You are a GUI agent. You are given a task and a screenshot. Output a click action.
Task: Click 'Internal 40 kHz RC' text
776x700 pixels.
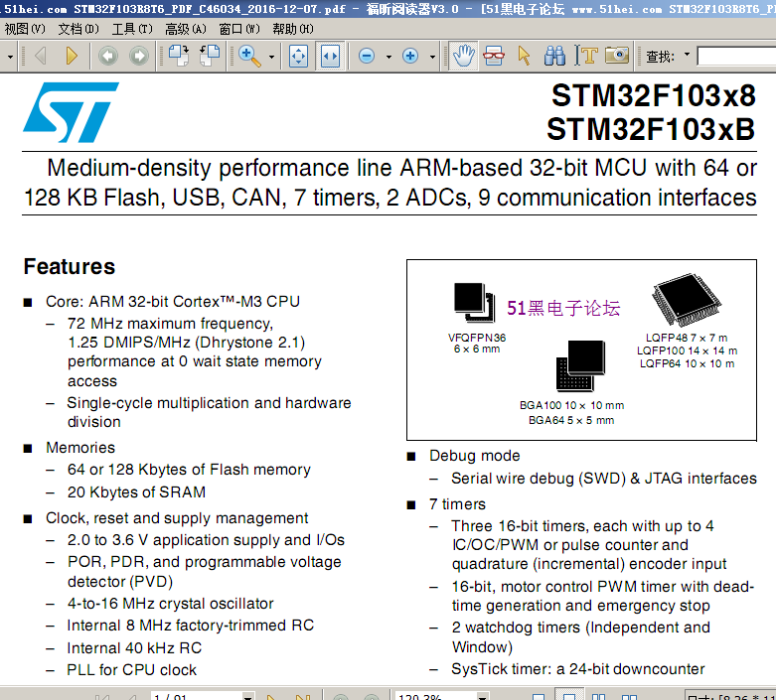pos(134,647)
